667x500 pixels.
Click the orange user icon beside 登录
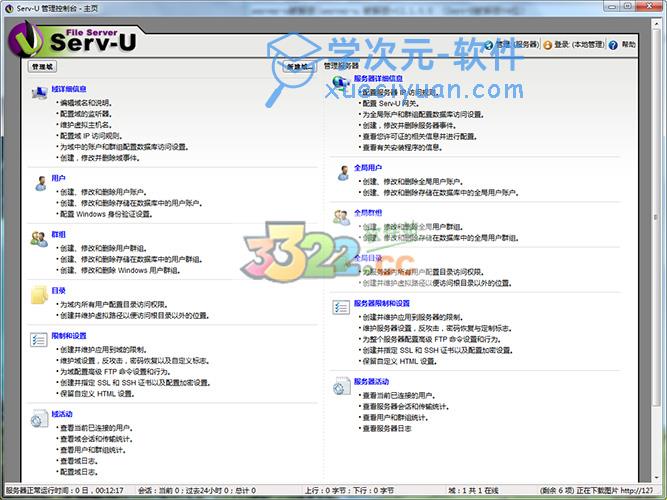click(x=547, y=45)
